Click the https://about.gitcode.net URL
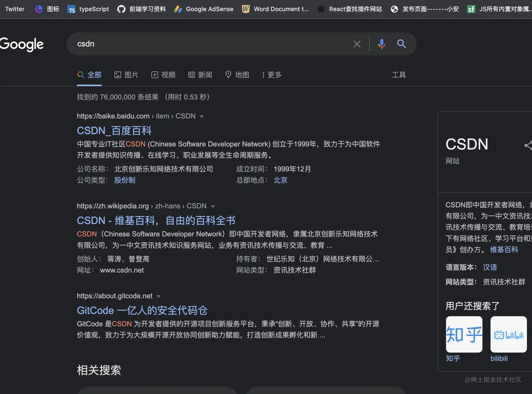Screen dimensions: 532x394 pyautogui.click(x=115, y=296)
